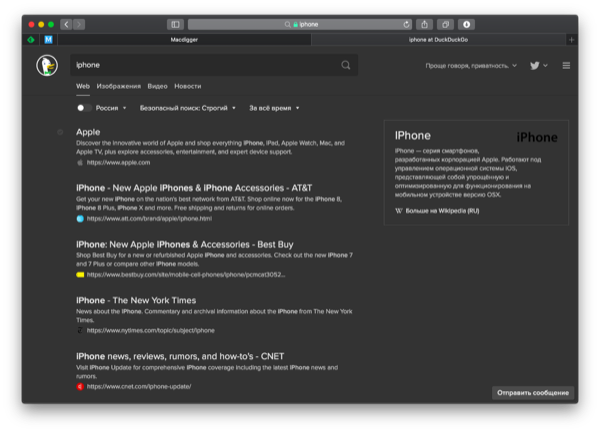Select the Видео tab
Image resolution: width=600 pixels, height=432 pixels.
pyautogui.click(x=157, y=86)
